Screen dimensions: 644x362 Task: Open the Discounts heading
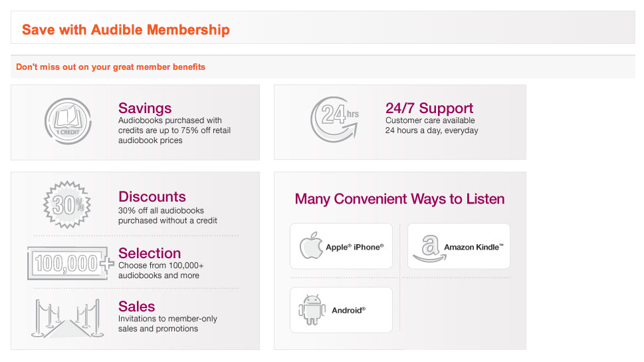152,197
